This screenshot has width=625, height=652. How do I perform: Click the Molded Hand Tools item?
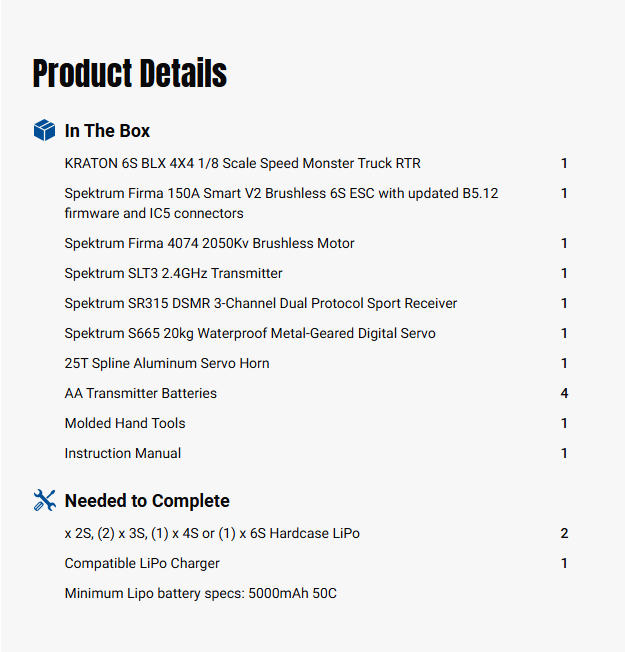tap(125, 423)
